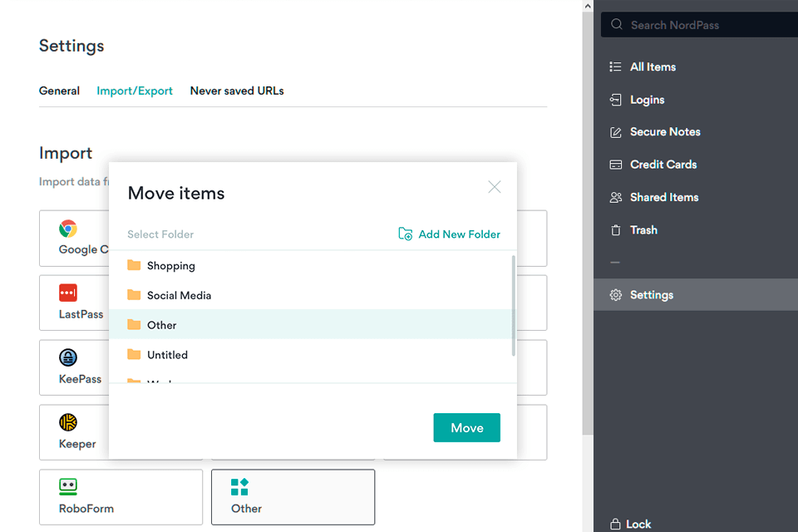Choose the Social Media folder
Screen dimensions: 798x532
click(179, 295)
